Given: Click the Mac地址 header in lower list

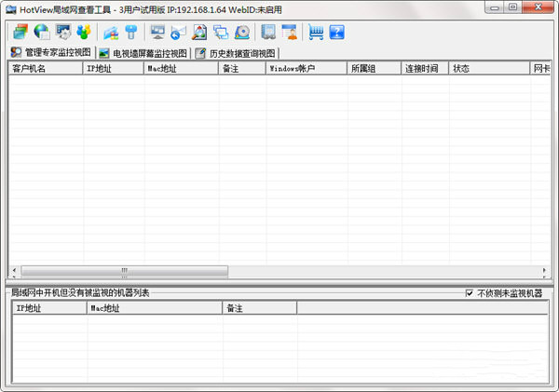Looking at the screenshot, I should pos(154,307).
